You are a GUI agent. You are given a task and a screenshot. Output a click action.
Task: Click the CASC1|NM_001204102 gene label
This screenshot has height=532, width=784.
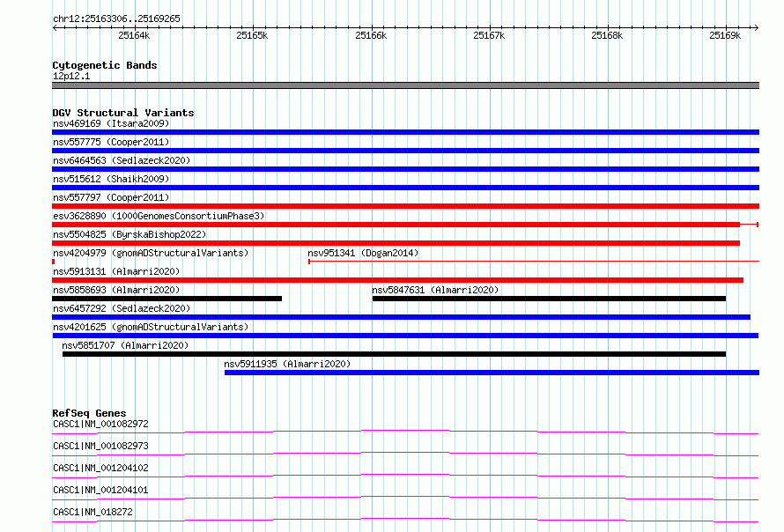[100, 468]
